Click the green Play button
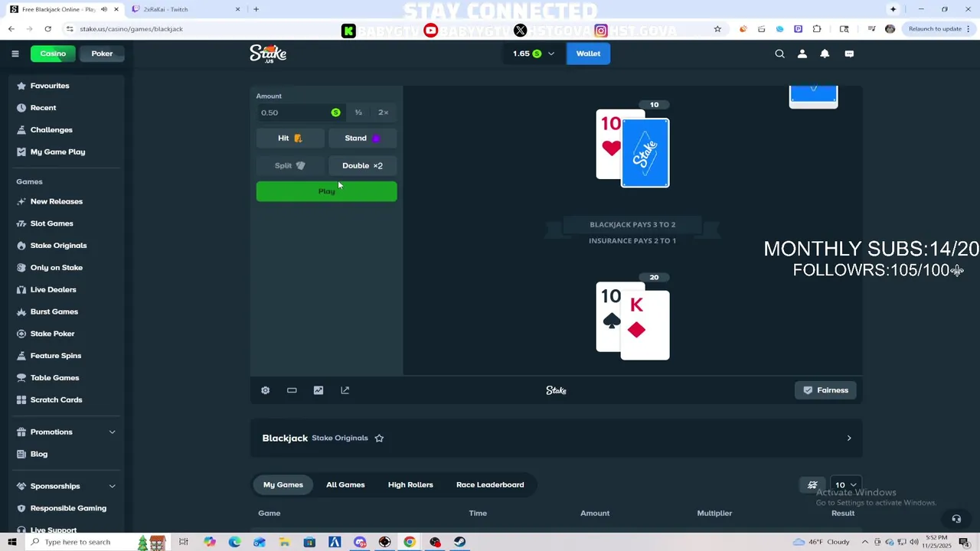Viewport: 980px width, 551px height. (326, 191)
